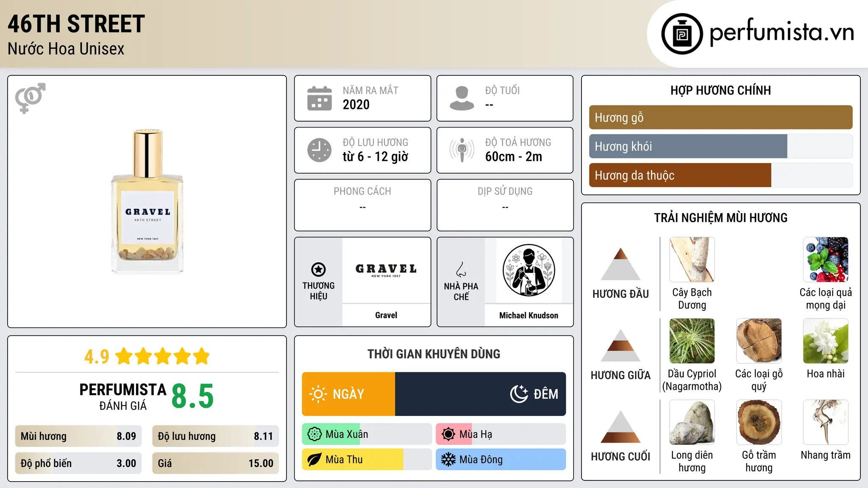The image size is (868, 488).
Task: Click the Mùa Xuân season bar
Action: click(x=367, y=434)
